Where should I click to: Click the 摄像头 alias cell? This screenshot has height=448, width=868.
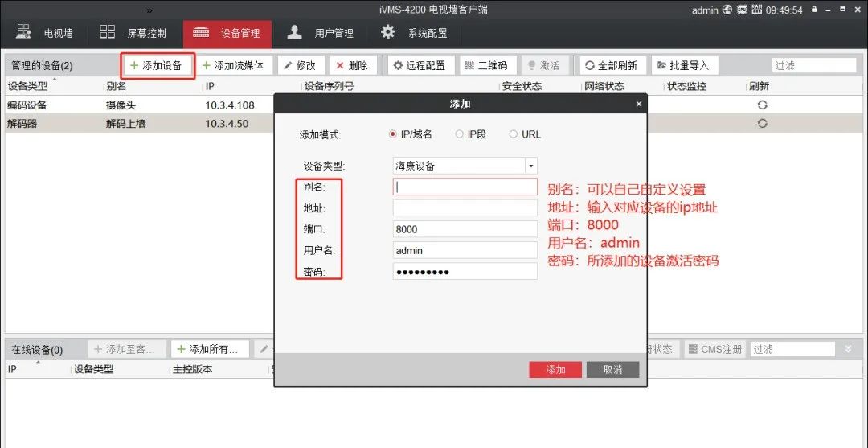tap(121, 105)
